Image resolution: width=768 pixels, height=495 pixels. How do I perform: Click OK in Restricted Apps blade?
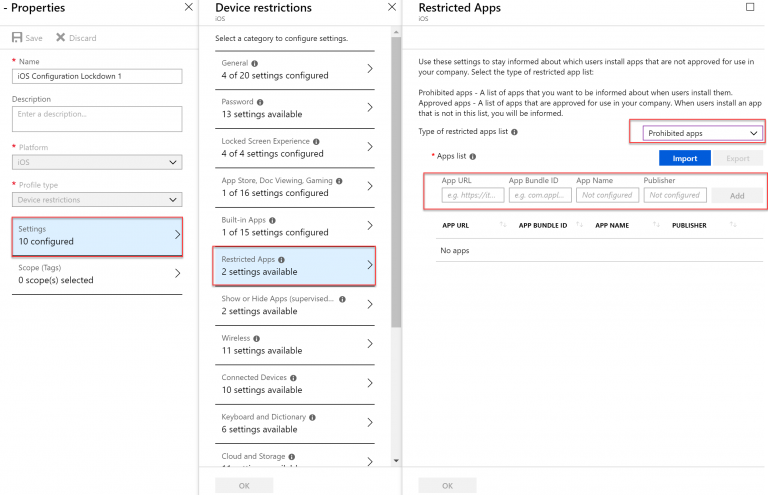pyautogui.click(x=447, y=485)
